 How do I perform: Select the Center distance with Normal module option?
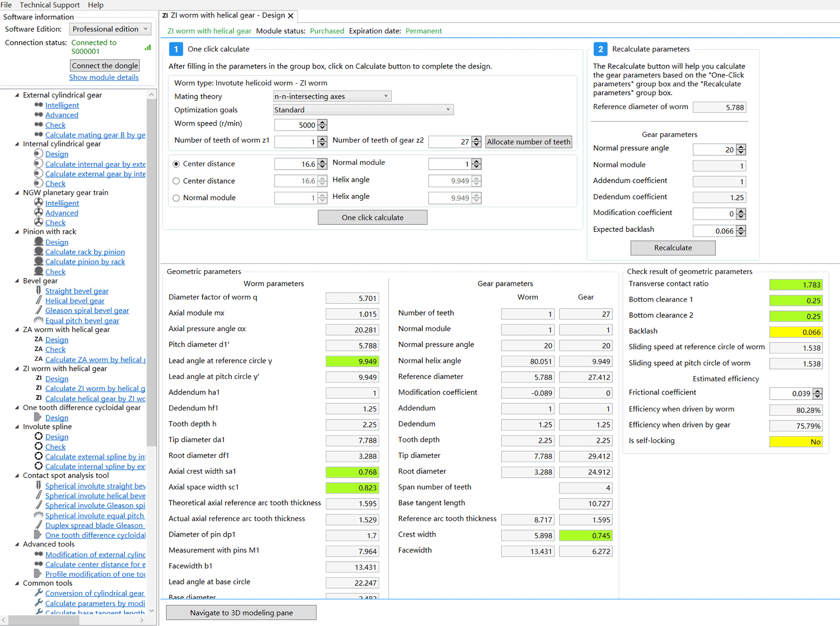tap(176, 164)
